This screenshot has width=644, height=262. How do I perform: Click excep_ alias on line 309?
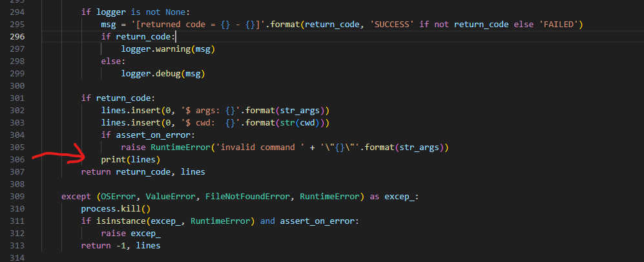click(x=399, y=197)
